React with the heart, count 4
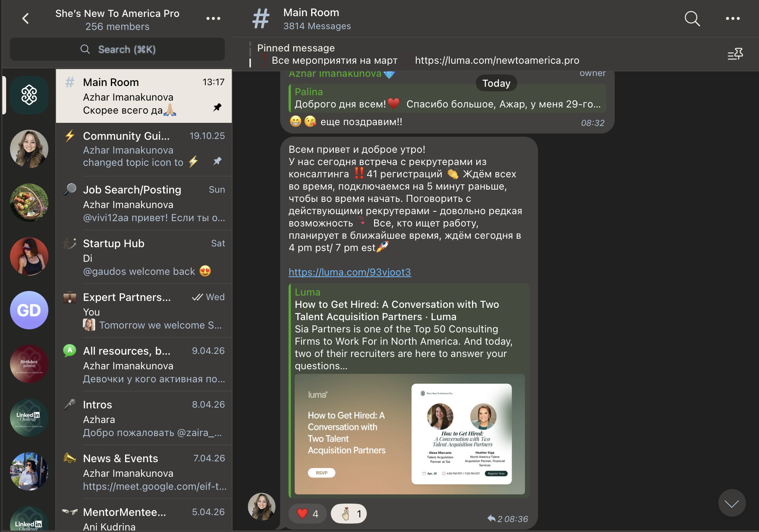This screenshot has width=759, height=532. 307,514
